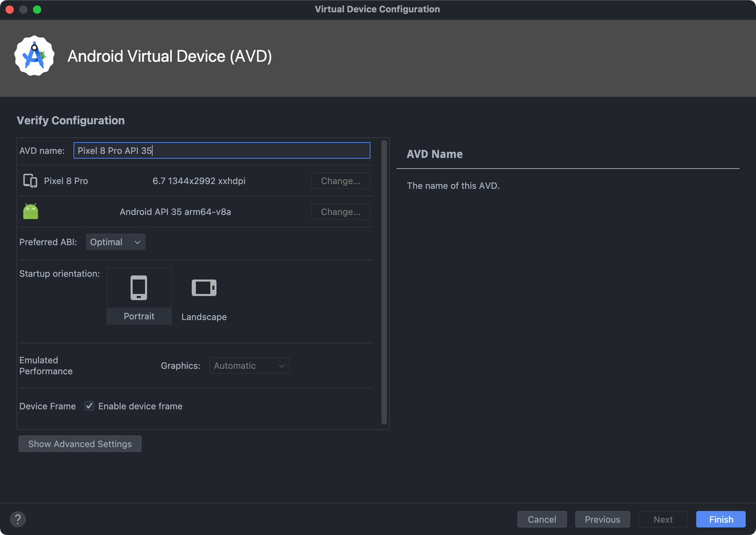Click the '6.7 1344x2992 xxhdpi' text
Screen dimensions: 756x535
[x=199, y=181]
